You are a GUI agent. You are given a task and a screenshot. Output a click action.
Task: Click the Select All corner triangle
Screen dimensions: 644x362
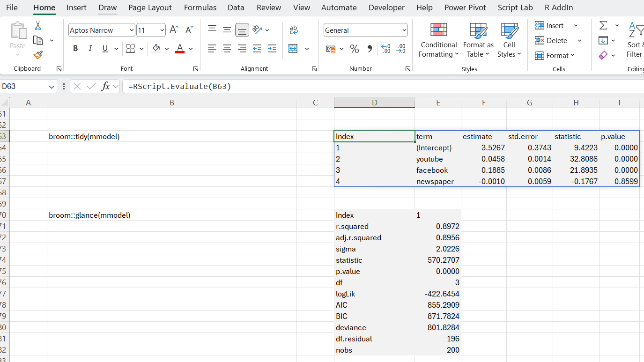coord(5,103)
